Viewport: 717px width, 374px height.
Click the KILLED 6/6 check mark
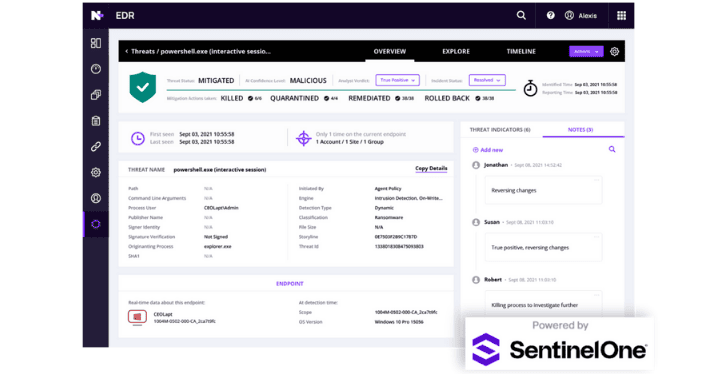point(250,98)
